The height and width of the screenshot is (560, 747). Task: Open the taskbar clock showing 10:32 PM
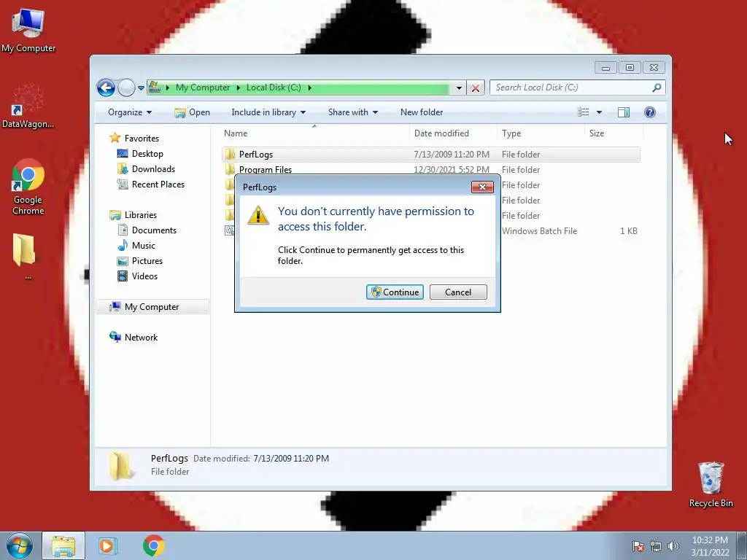710,546
